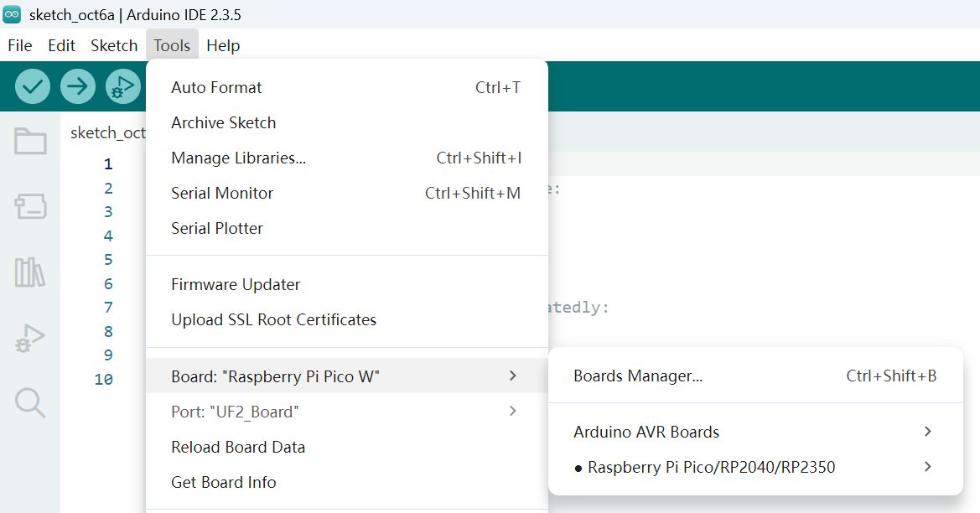Image resolution: width=980 pixels, height=513 pixels.
Task: Open the Debug panel in sidebar
Action: (x=30, y=338)
